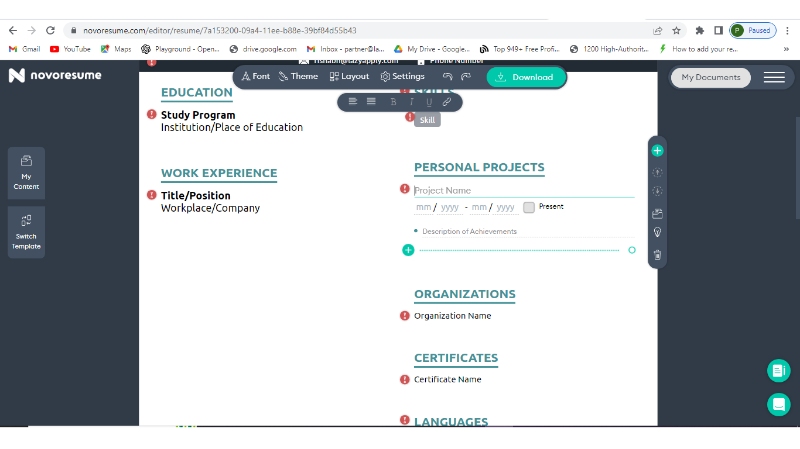800x449 pixels.
Task: Click the undo arrow in editor toolbar
Action: 448,77
